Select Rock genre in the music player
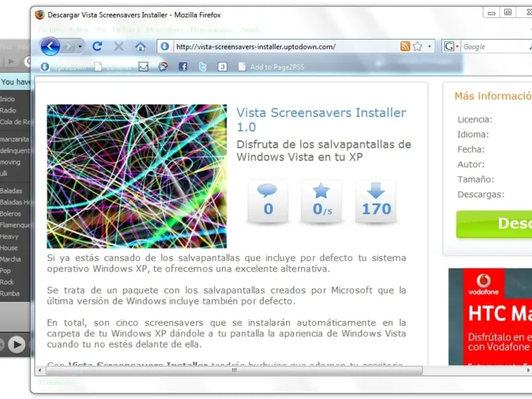The image size is (532, 399). [7, 282]
